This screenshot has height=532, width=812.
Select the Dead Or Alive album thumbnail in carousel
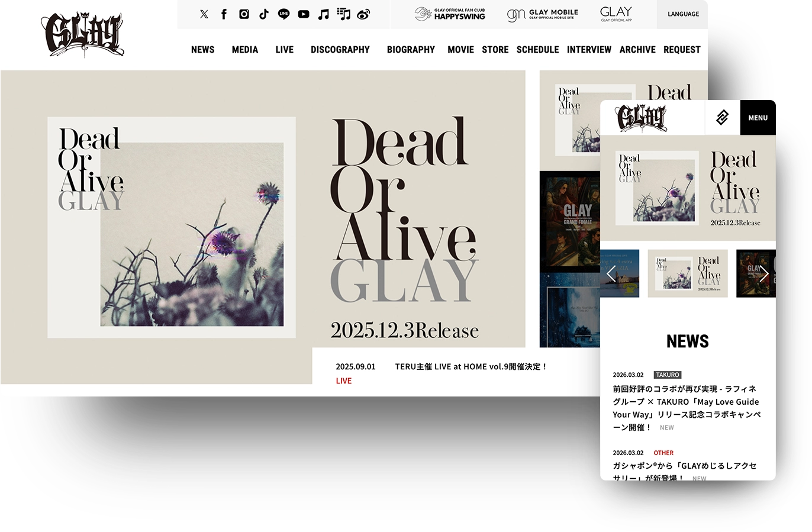pos(688,273)
